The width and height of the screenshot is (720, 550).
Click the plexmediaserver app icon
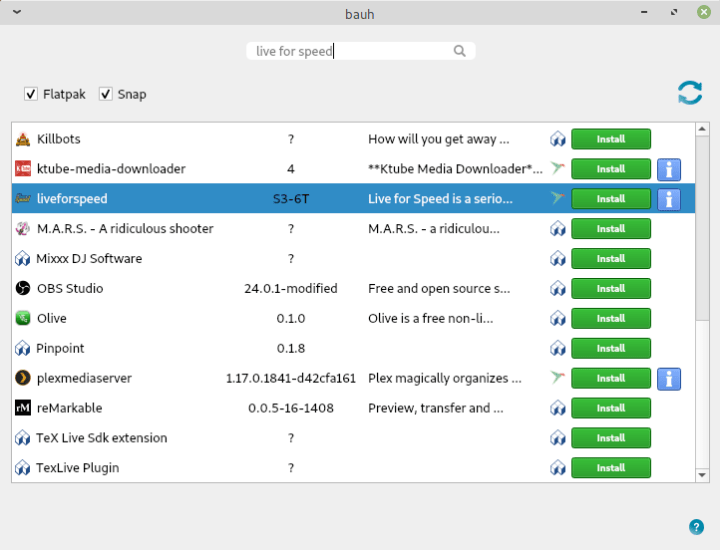pyautogui.click(x=22, y=378)
